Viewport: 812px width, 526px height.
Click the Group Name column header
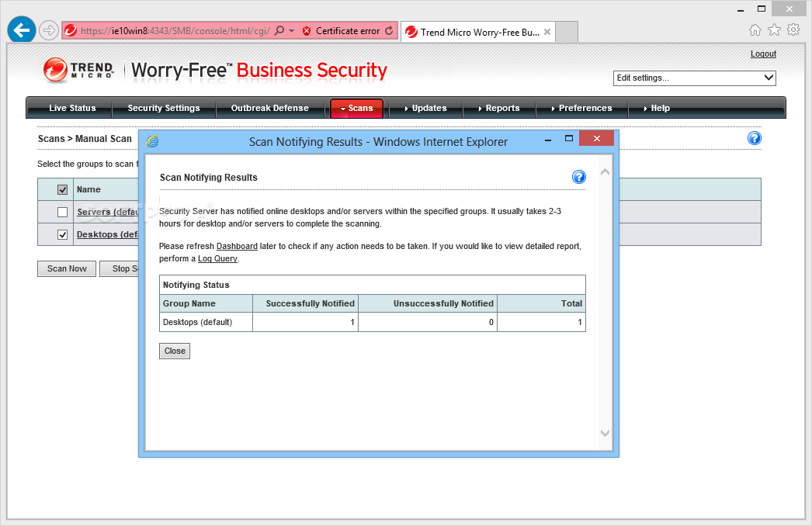[206, 303]
